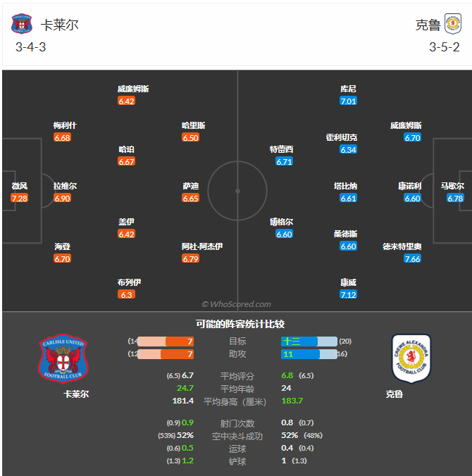Click the player name 特雷西
The height and width of the screenshot is (476, 472).
pos(281,149)
